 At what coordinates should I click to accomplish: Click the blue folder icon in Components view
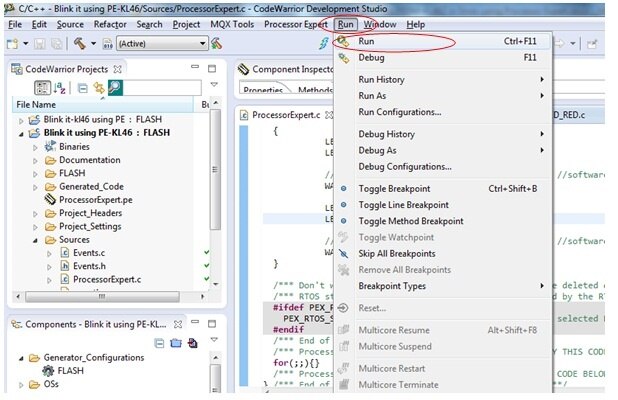pyautogui.click(x=176, y=344)
